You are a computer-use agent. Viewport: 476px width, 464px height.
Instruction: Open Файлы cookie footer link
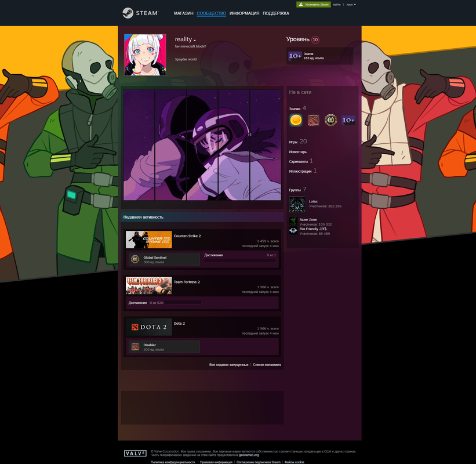pyautogui.click(x=294, y=462)
